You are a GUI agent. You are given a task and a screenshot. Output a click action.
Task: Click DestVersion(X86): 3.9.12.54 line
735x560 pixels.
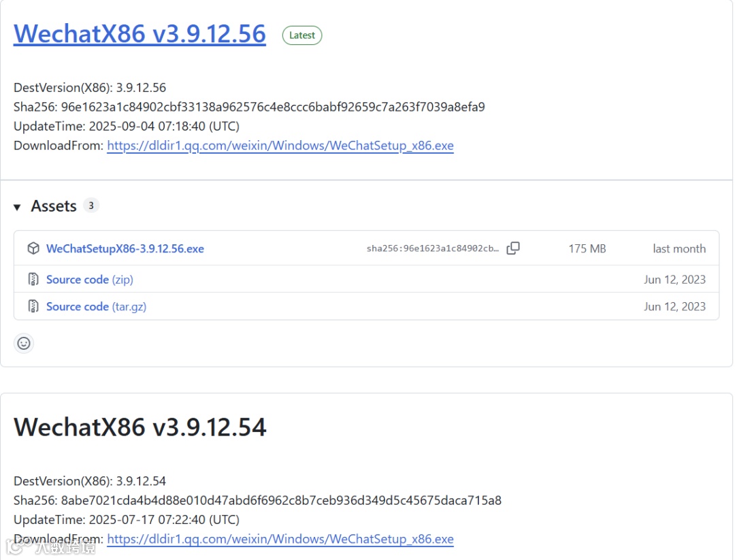pos(90,481)
